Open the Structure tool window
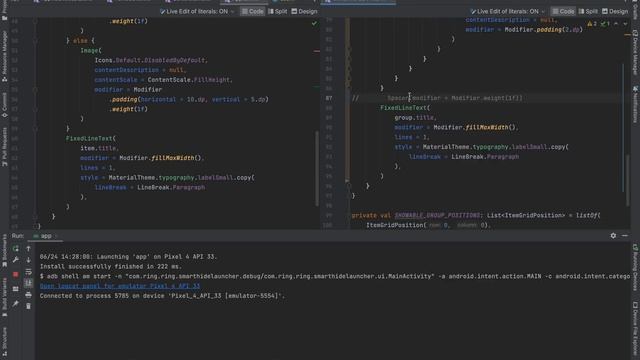 (x=4, y=341)
